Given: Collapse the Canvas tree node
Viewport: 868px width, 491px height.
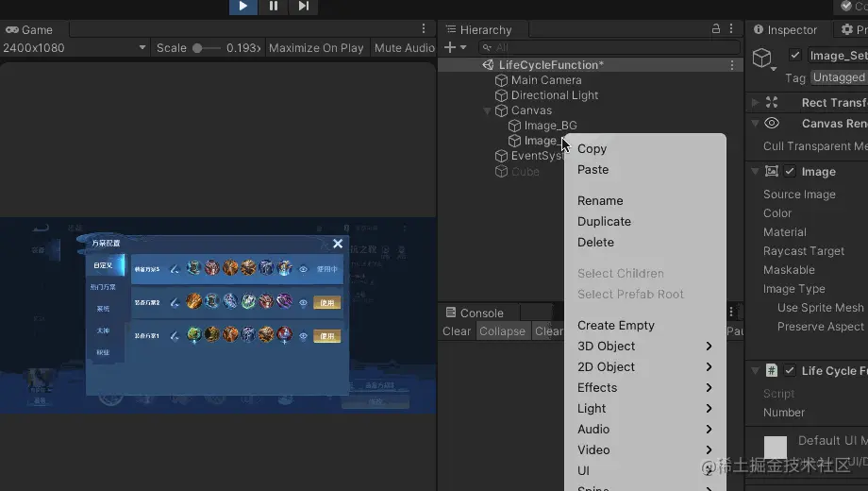Looking at the screenshot, I should 487,110.
